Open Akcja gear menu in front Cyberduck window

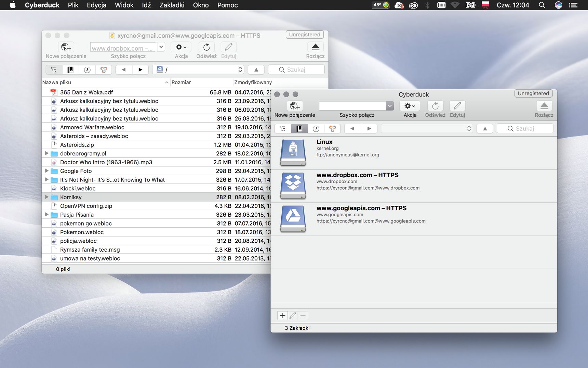point(410,106)
